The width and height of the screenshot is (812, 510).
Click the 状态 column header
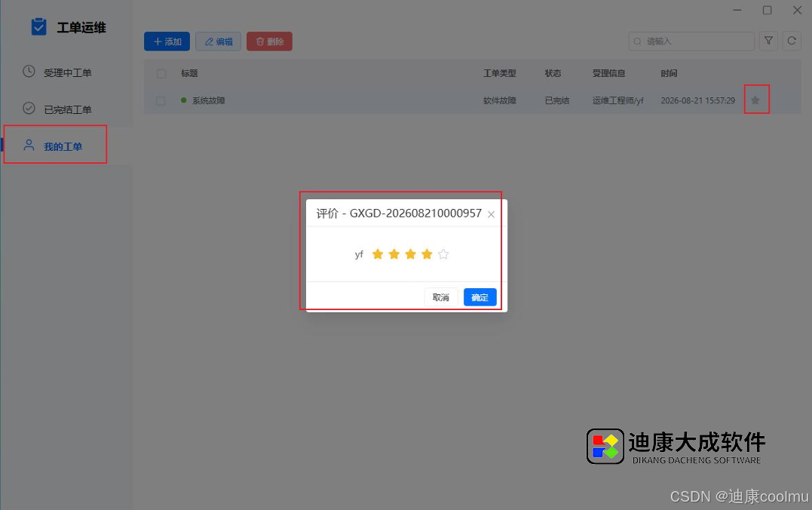coord(553,73)
